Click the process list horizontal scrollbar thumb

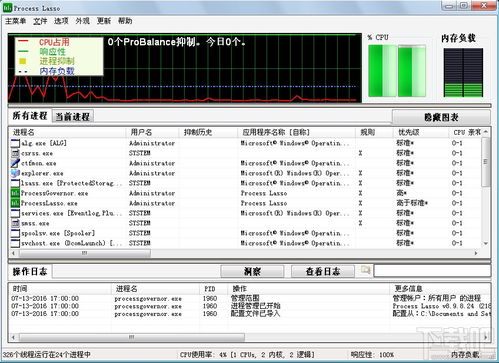pyautogui.click(x=85, y=253)
